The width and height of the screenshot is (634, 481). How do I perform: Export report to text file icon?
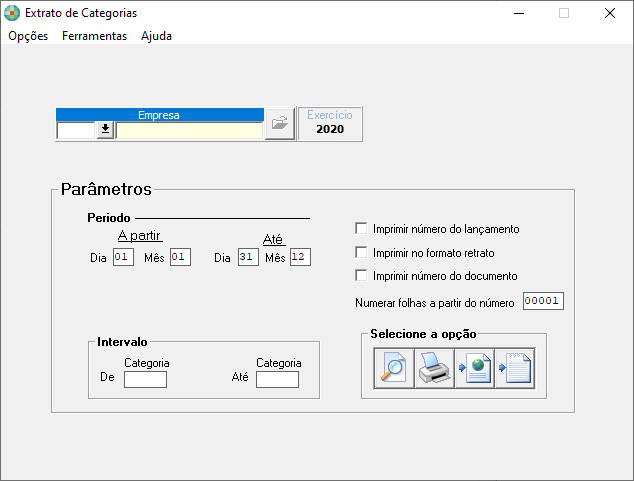pos(514,368)
